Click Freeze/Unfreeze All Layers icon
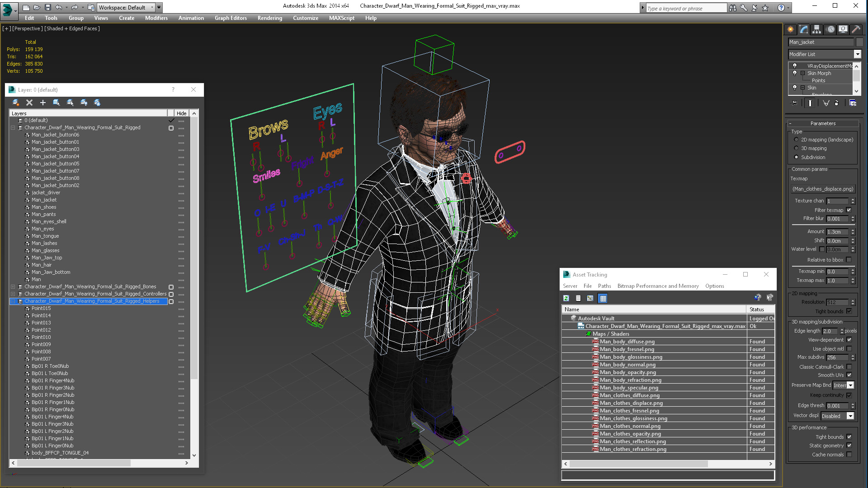 97,103
